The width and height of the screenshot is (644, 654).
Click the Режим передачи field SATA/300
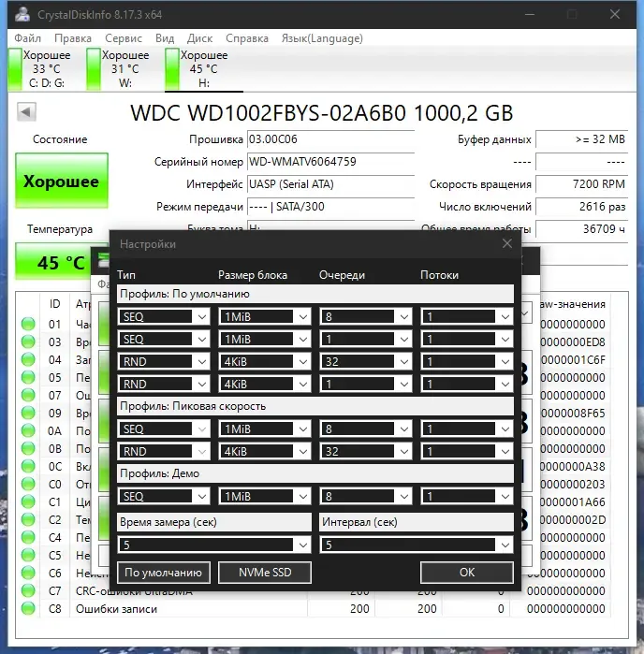(330, 207)
